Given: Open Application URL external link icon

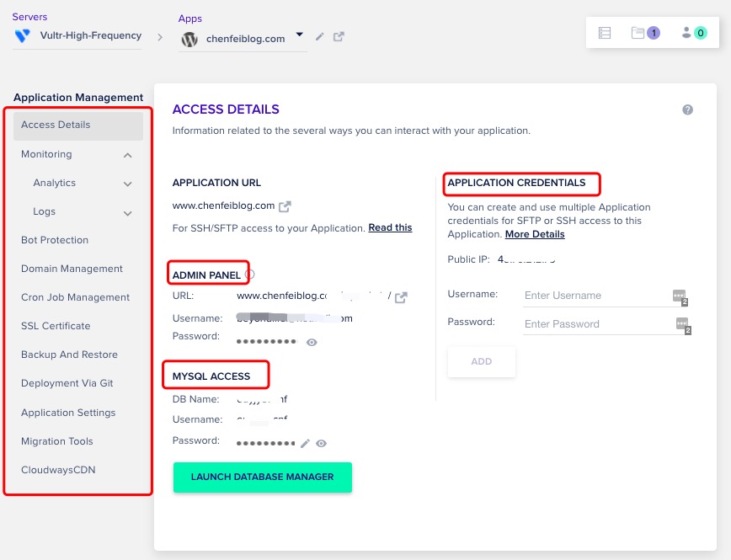Looking at the screenshot, I should [285, 206].
